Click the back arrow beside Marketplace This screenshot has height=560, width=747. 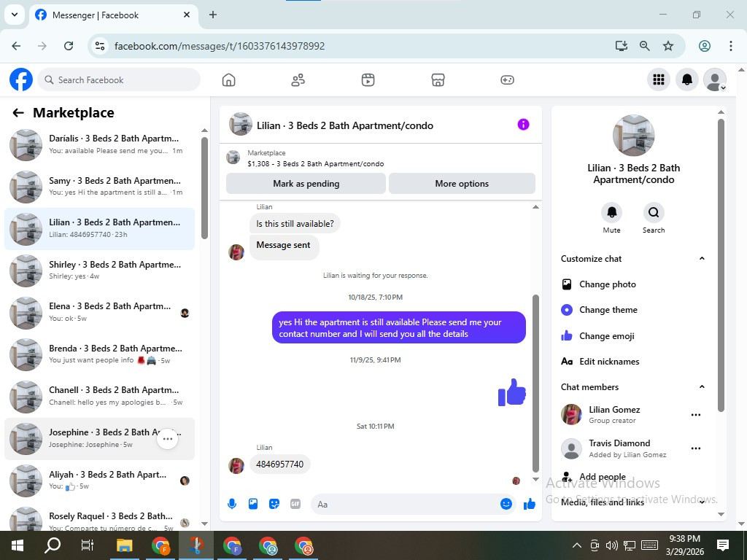[18, 113]
